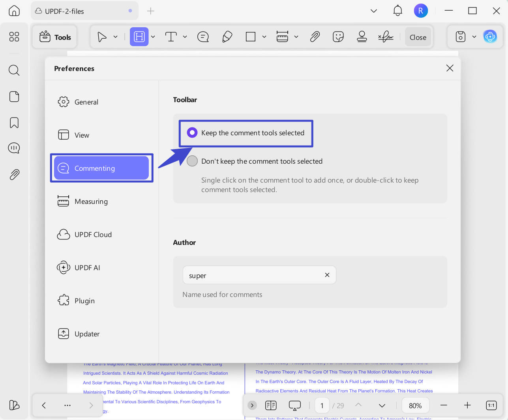Select the sticky note comment tool
The height and width of the screenshot is (420, 508).
coord(203,37)
